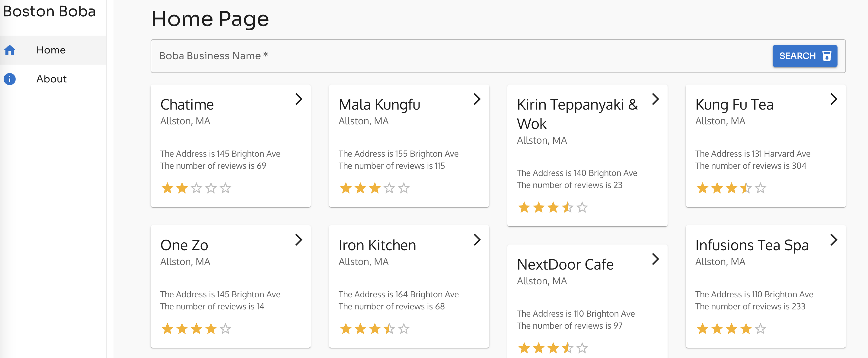Click 'The number of reviews is 69'
Viewport: 868px width, 358px height.
click(213, 166)
